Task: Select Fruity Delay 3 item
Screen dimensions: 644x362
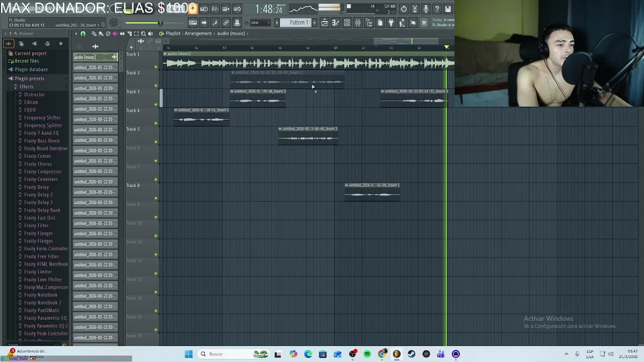Action: 38,203
